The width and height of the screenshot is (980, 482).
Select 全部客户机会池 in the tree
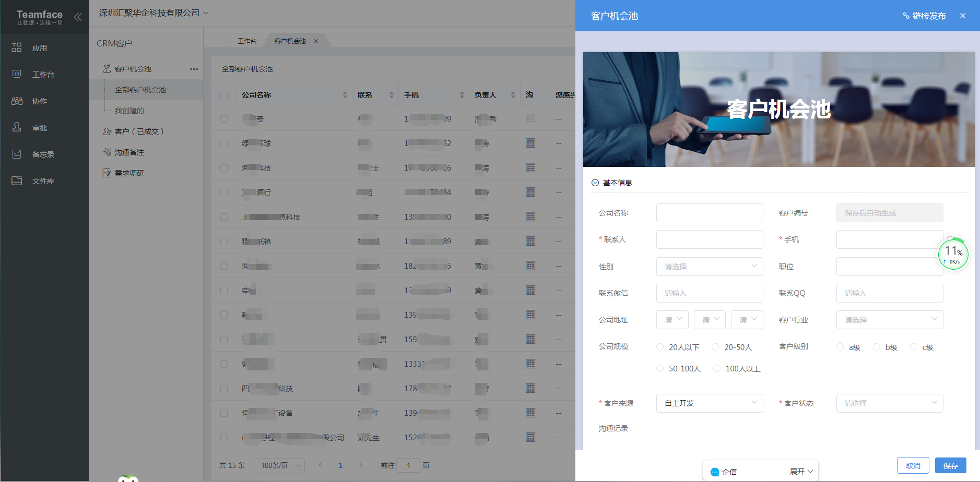point(140,90)
